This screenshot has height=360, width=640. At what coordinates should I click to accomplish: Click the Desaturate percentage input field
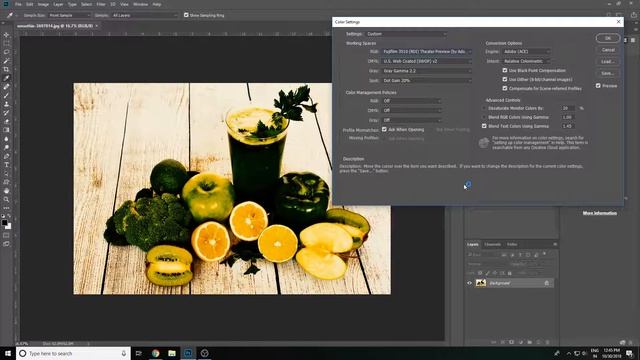tap(569, 108)
